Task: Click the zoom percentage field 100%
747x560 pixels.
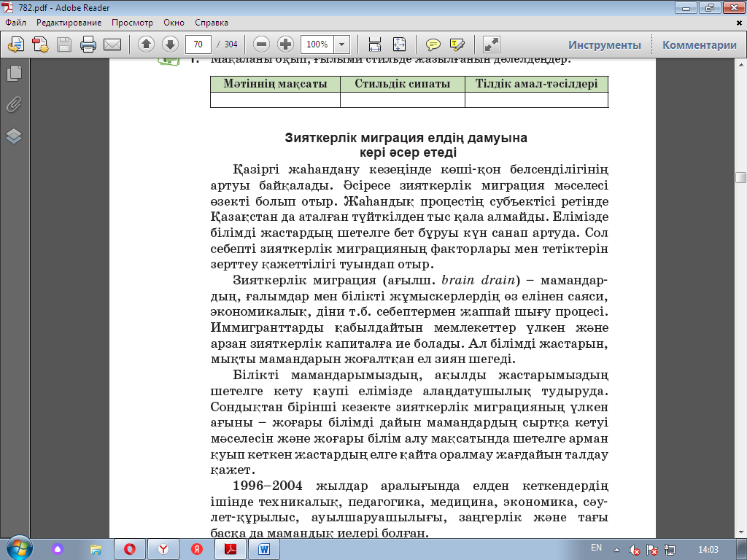Action: pyautogui.click(x=317, y=44)
